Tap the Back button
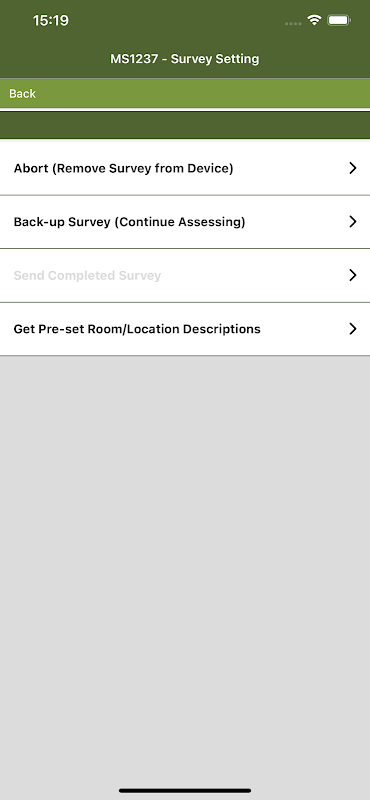The height and width of the screenshot is (800, 370). [x=22, y=94]
